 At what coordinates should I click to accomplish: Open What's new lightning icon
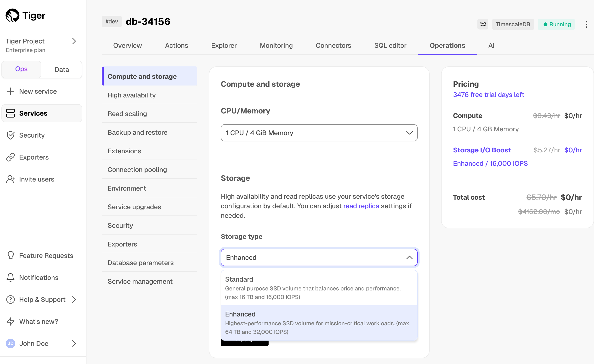tap(10, 321)
